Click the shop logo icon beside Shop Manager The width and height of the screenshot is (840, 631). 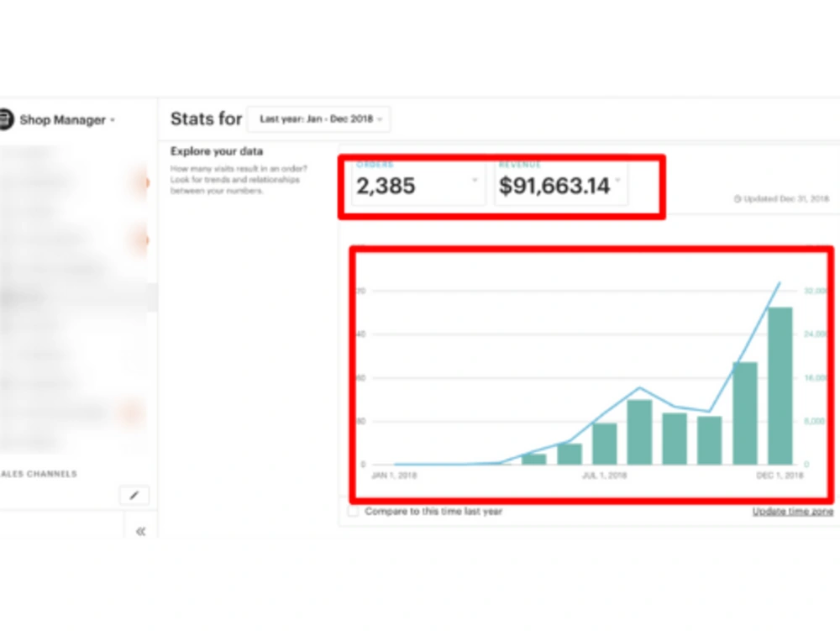coord(5,119)
